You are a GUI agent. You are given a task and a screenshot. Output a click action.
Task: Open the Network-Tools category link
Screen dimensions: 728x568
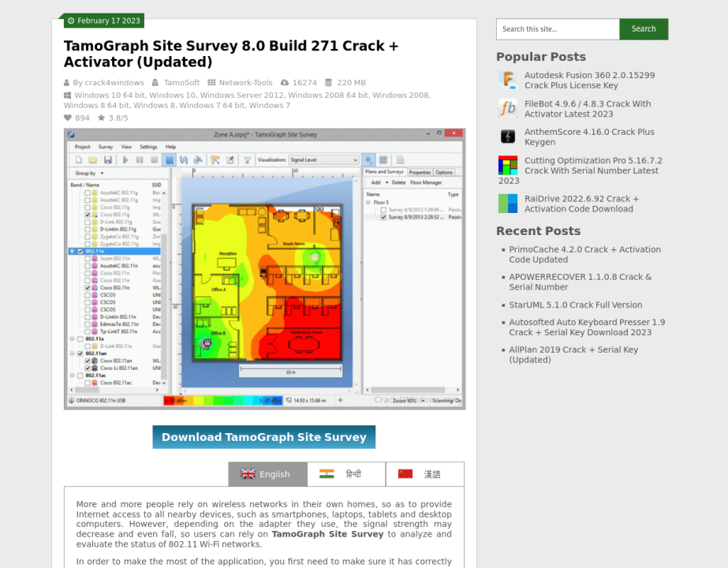(245, 83)
